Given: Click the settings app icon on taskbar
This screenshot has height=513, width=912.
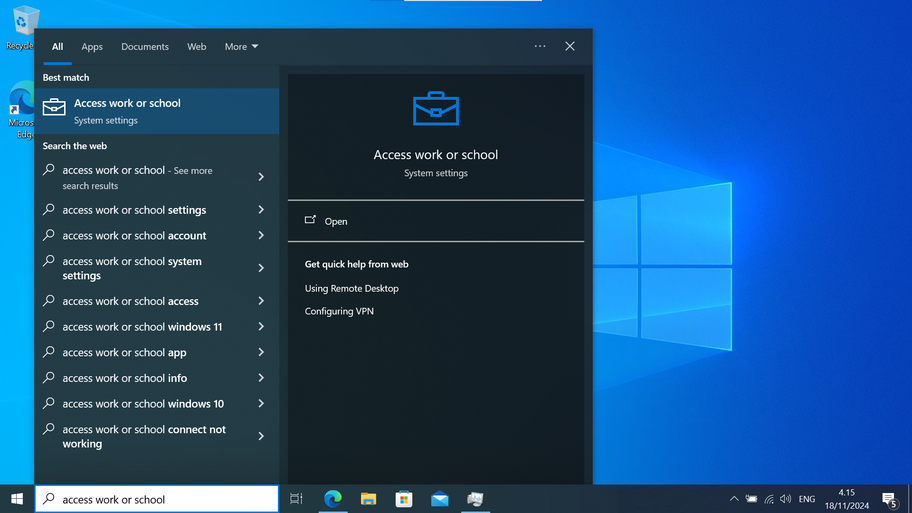Looking at the screenshot, I should point(475,498).
